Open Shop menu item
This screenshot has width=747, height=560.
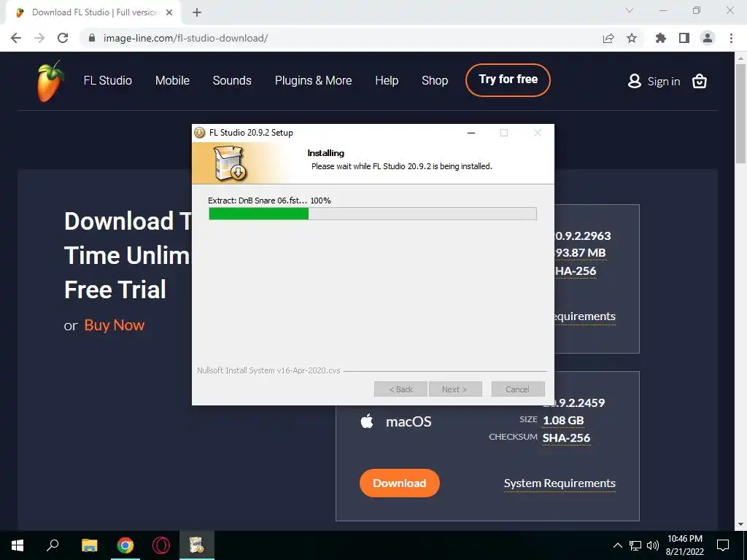tap(435, 80)
